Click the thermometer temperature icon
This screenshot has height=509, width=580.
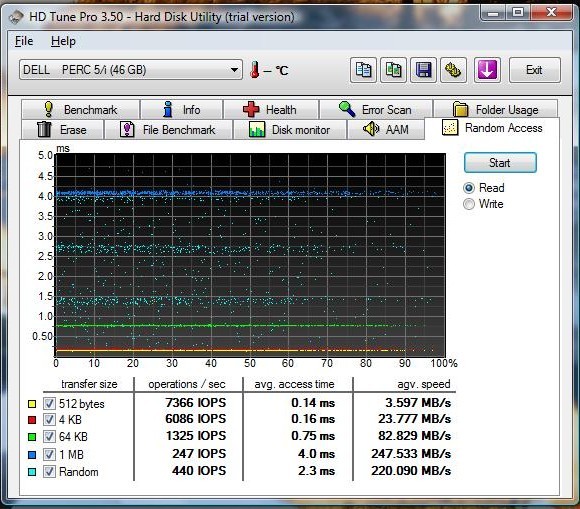click(x=254, y=70)
